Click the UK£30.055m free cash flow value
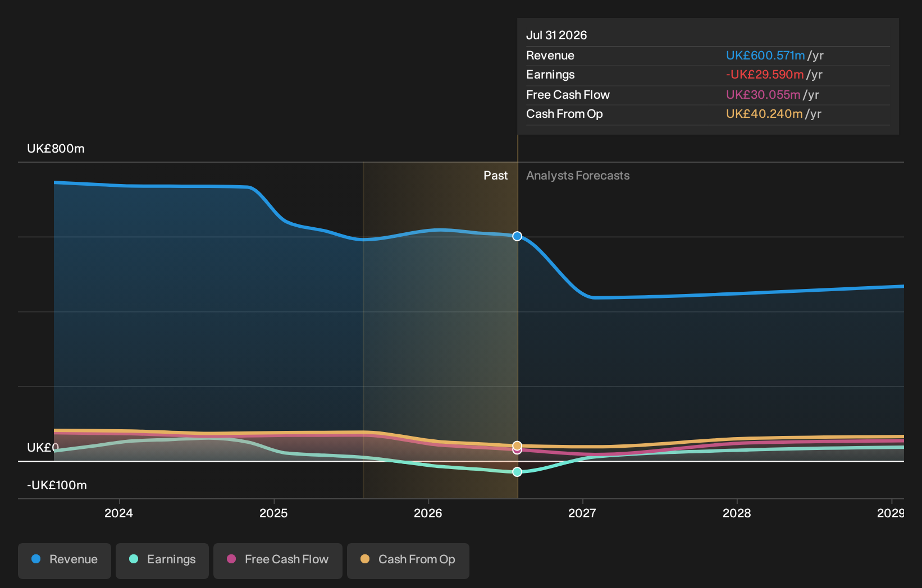The width and height of the screenshot is (922, 588). (x=763, y=95)
